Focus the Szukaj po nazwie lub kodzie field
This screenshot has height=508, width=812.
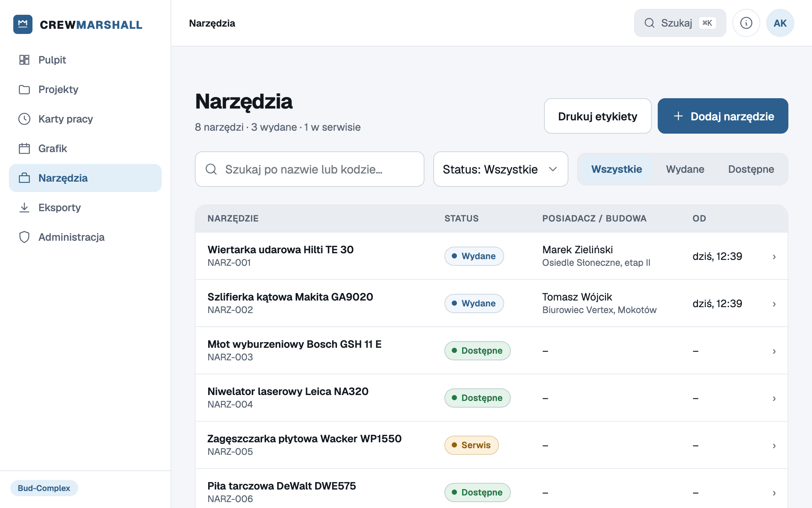[309, 169]
